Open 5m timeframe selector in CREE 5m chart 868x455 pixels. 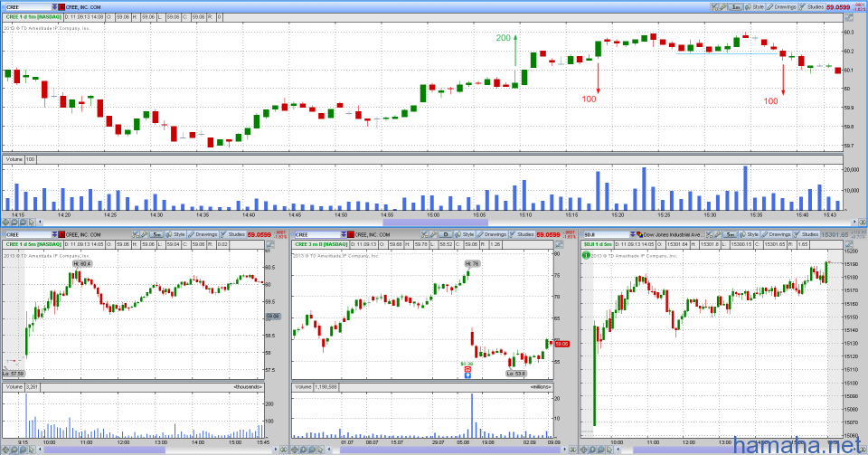[156, 234]
